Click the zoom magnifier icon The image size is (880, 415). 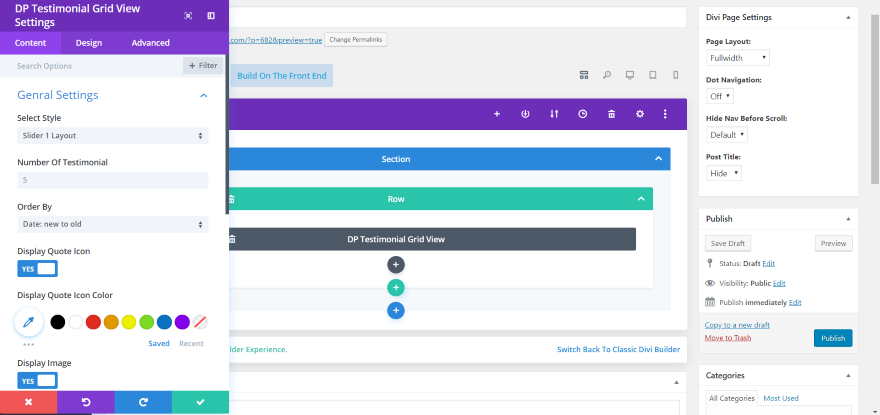[x=607, y=75]
